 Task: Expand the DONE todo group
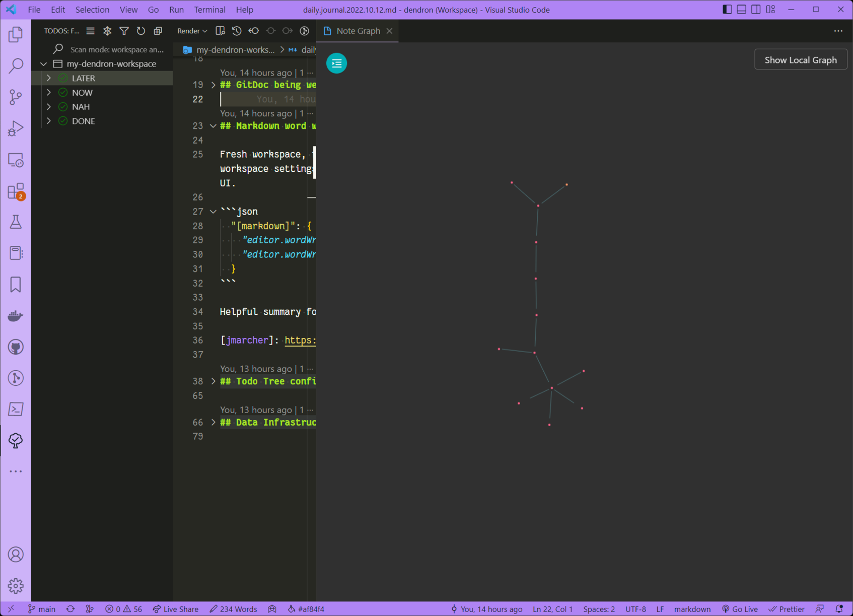pyautogui.click(x=49, y=121)
